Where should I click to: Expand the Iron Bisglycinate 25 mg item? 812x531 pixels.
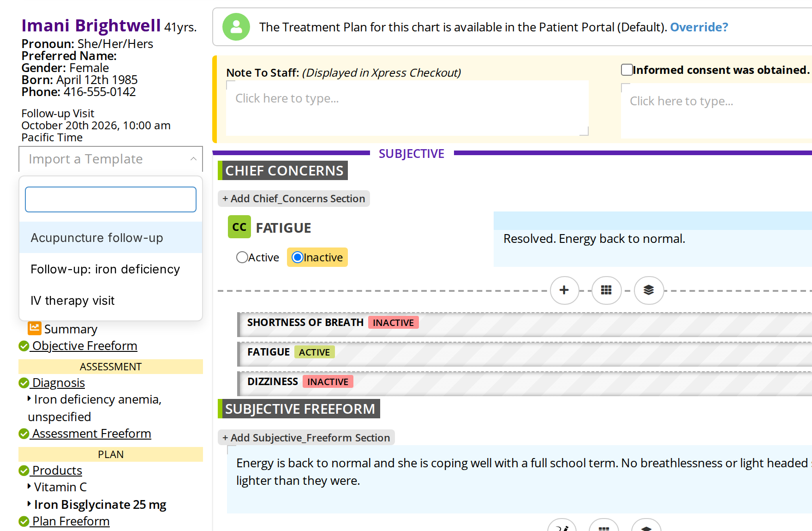pos(30,504)
